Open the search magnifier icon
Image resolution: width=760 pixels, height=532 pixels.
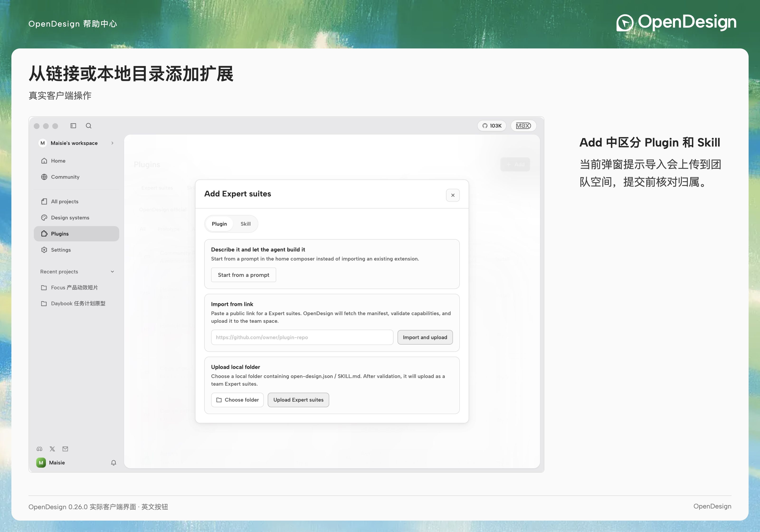click(88, 126)
